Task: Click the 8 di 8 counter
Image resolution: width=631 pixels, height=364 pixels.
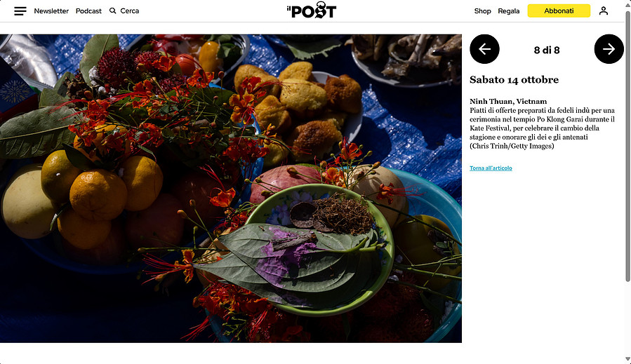Action: (x=547, y=50)
